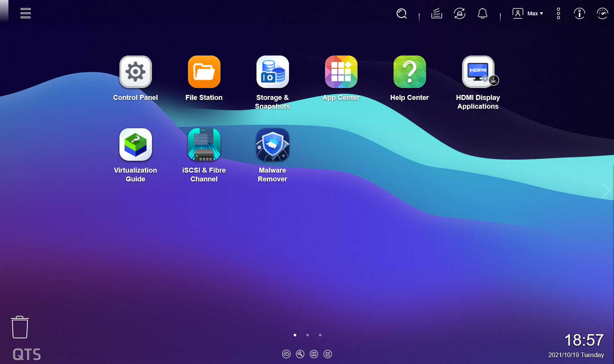Open the Virtualization Guide
Screen dimensions: 614x364
click(136, 145)
